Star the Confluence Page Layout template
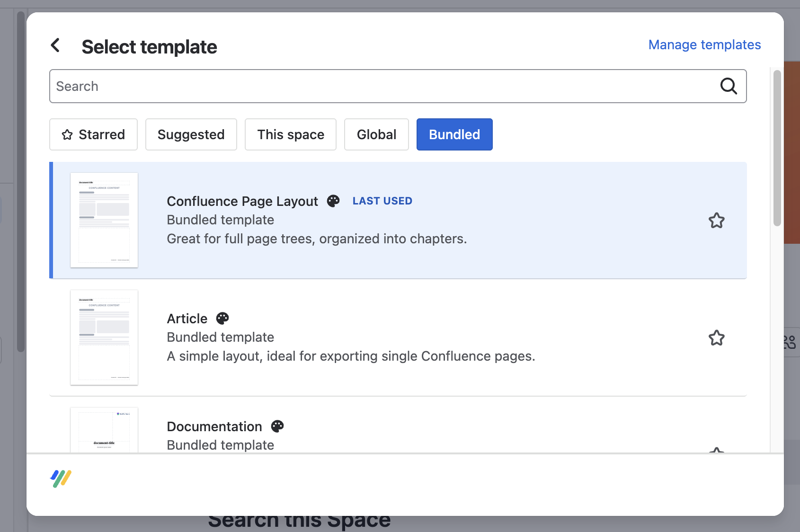This screenshot has height=532, width=800. pos(716,221)
